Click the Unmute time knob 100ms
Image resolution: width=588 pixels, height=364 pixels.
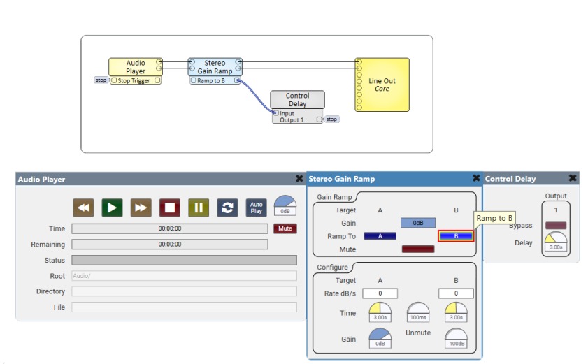(418, 312)
